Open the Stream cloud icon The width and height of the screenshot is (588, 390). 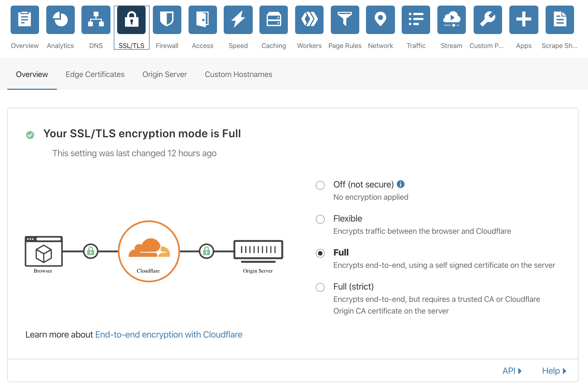[x=451, y=20]
